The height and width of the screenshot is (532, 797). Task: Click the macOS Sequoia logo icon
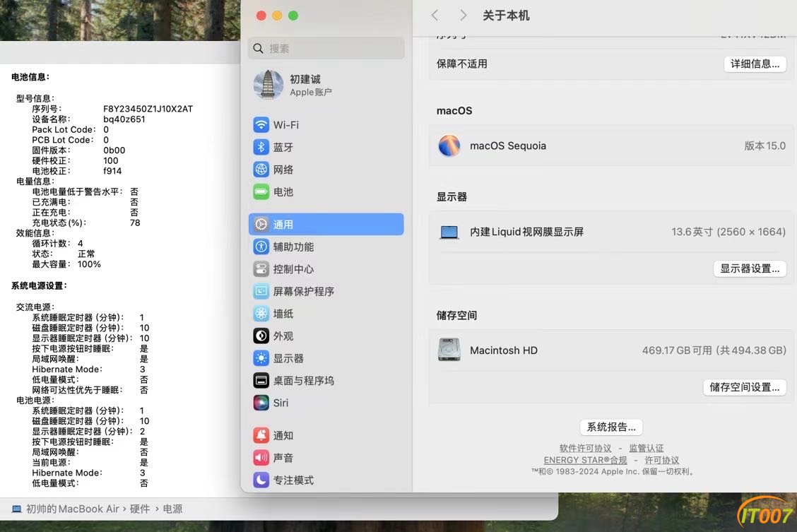click(x=449, y=146)
